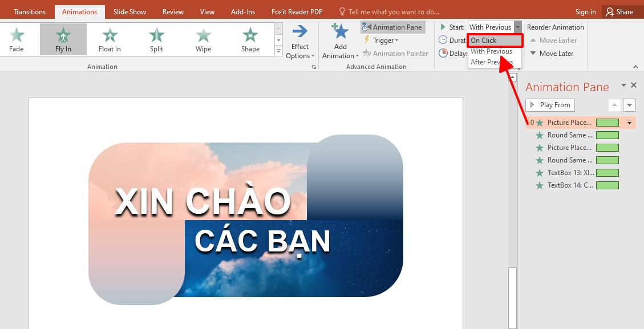
Task: Open the Effect Options dropdown
Action: tap(299, 46)
